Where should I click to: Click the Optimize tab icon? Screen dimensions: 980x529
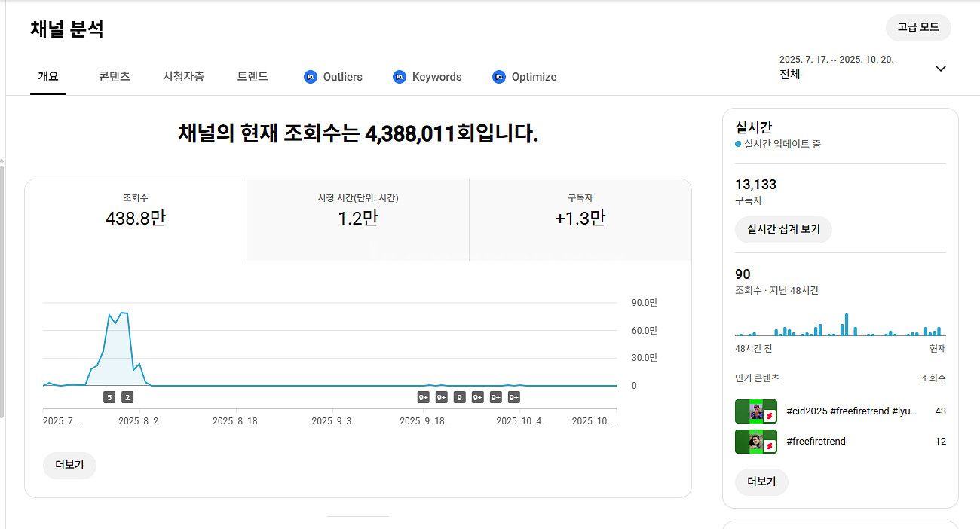coord(498,77)
